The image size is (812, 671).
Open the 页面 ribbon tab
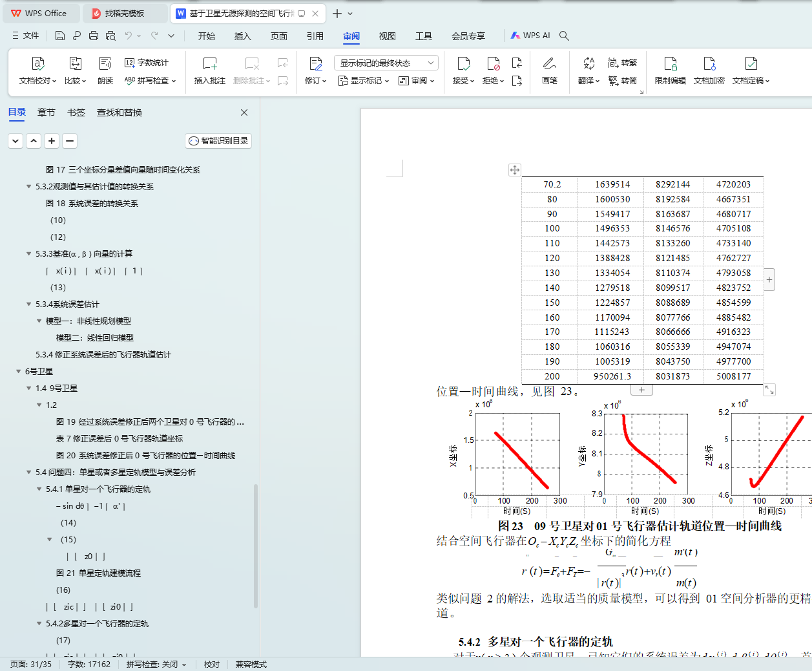point(279,36)
